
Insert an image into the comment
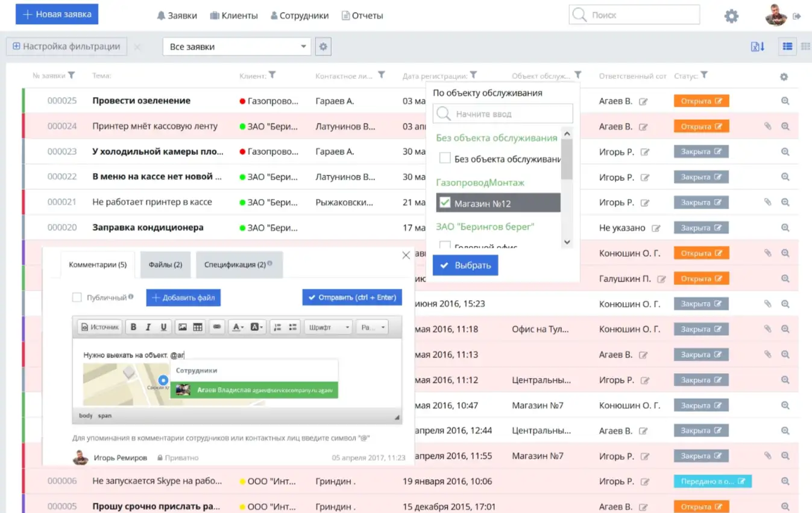tap(183, 326)
